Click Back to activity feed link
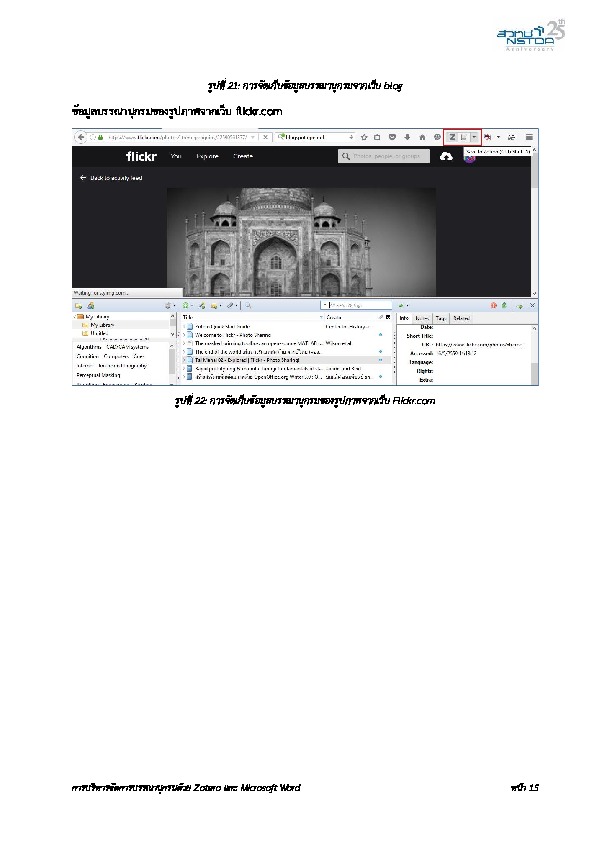 (x=111, y=178)
